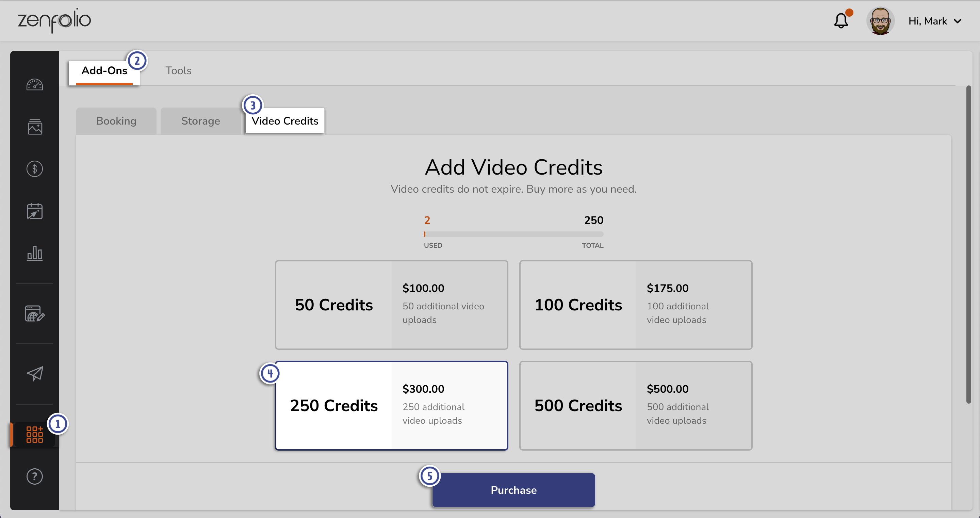The height and width of the screenshot is (518, 980).
Task: Select the 500 Credits package
Action: (x=635, y=405)
